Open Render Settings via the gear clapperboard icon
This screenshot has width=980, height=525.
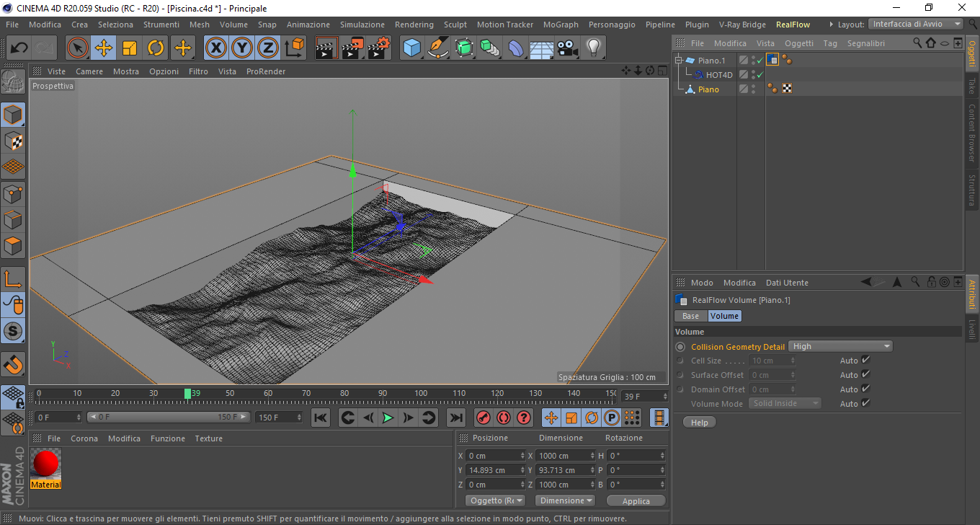tap(379, 48)
